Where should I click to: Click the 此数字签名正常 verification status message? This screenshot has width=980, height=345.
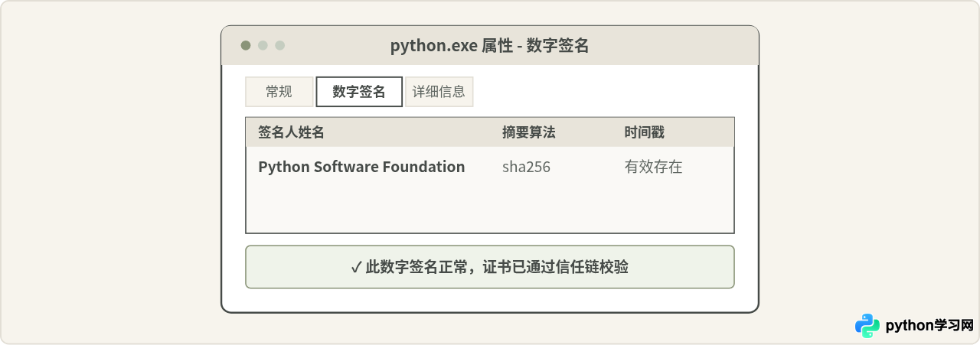pyautogui.click(x=490, y=267)
